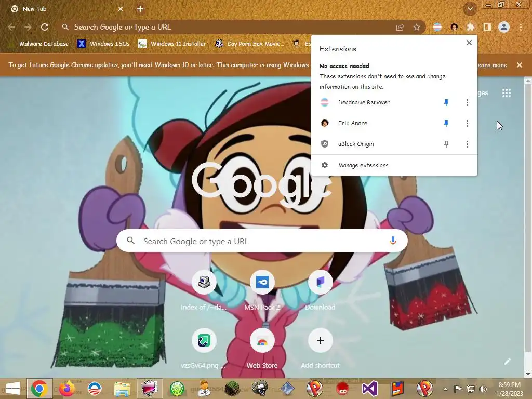Viewport: 532px width, 399px height.
Task: Click the Eric Andre toolbar icon
Action: tap(454, 27)
